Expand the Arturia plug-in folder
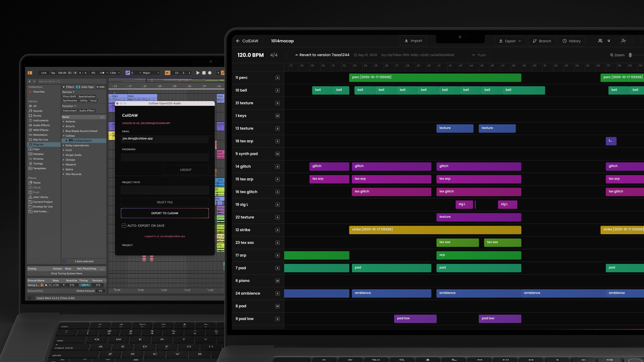644x362 pixels. (64, 126)
